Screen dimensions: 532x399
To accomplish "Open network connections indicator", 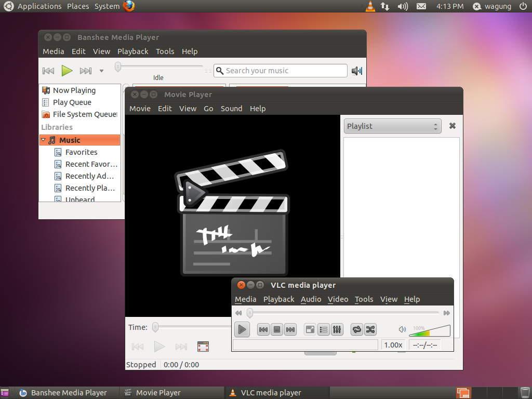I will click(x=385, y=6).
